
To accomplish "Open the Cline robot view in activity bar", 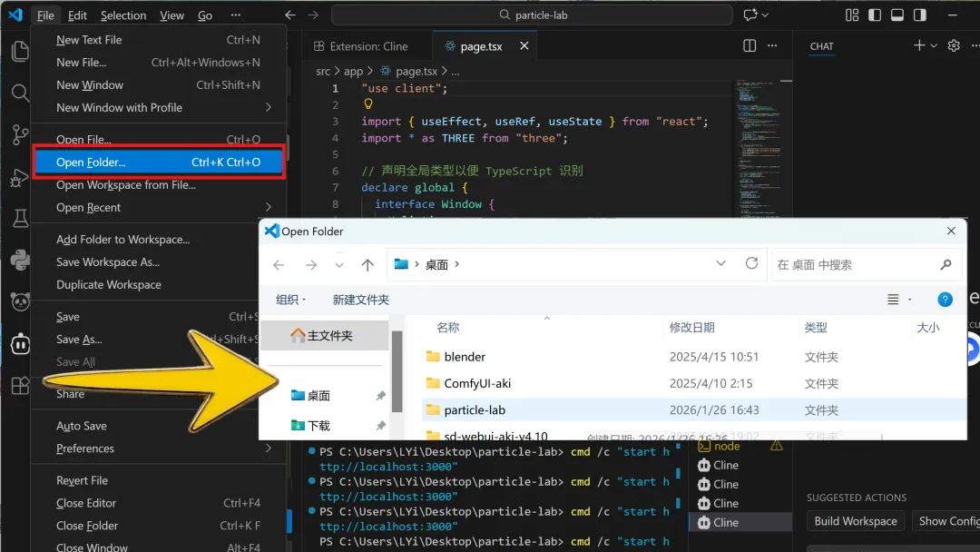I will point(20,344).
